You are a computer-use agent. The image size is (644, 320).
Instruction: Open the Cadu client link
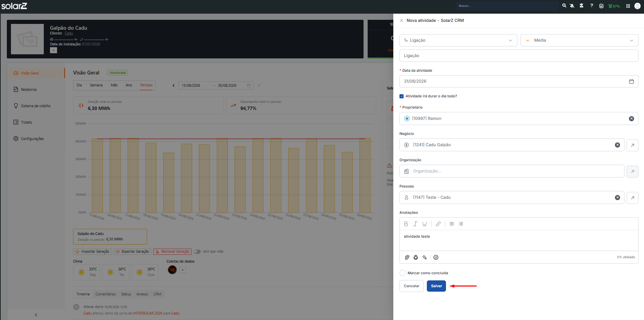point(69,33)
